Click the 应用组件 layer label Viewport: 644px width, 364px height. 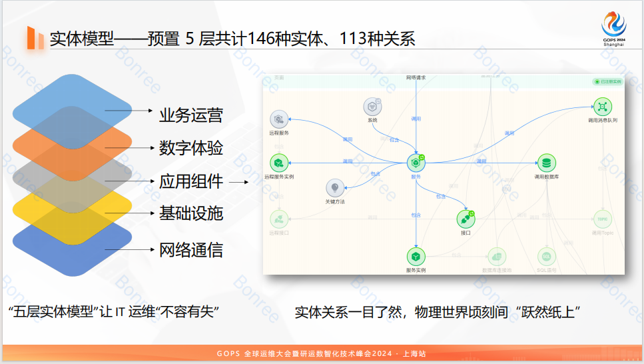click(x=191, y=181)
